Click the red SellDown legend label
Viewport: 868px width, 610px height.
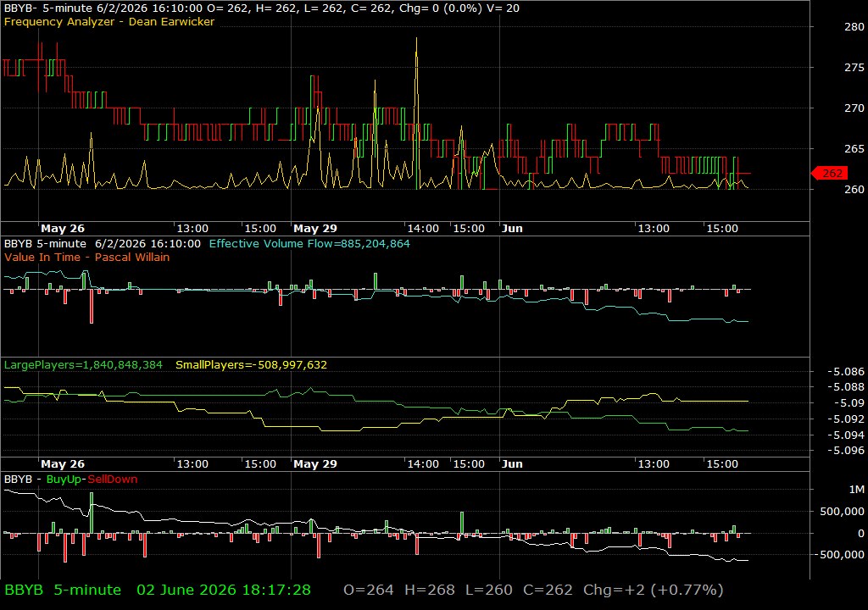click(113, 480)
